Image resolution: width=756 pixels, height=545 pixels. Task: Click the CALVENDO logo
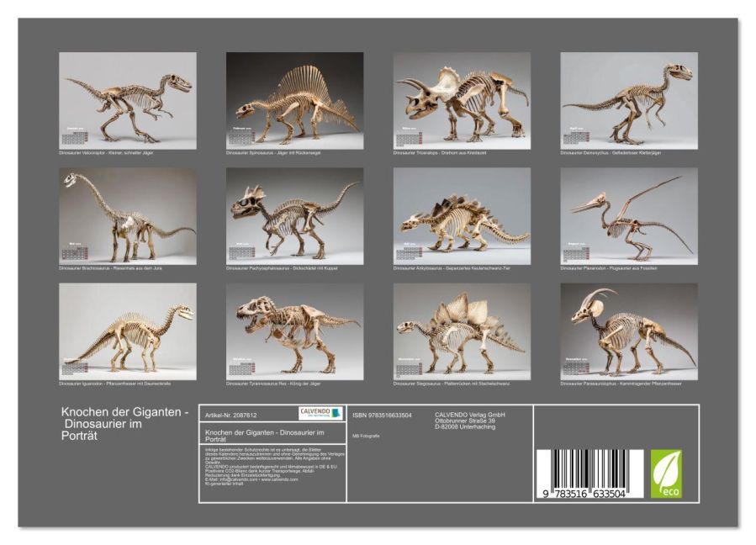coord(320,413)
